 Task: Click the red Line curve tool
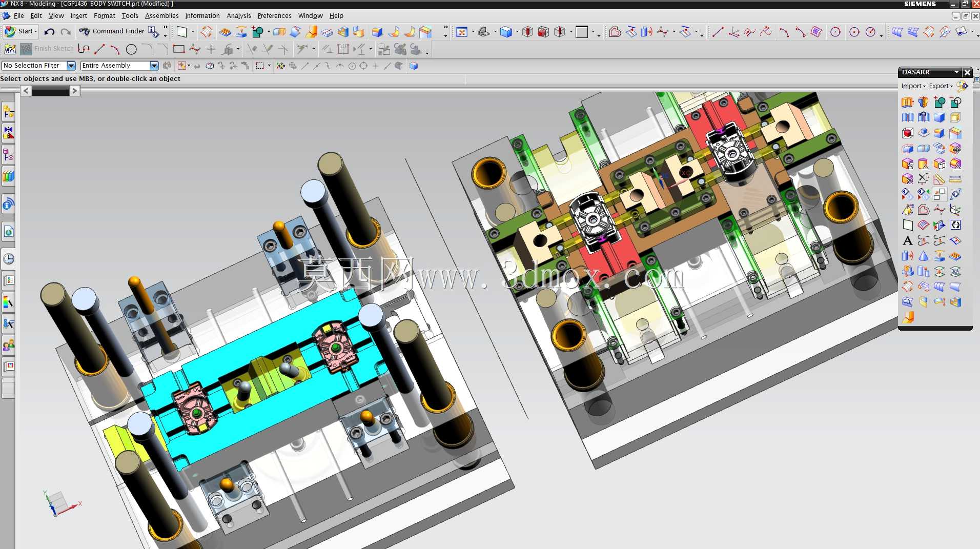(x=718, y=32)
